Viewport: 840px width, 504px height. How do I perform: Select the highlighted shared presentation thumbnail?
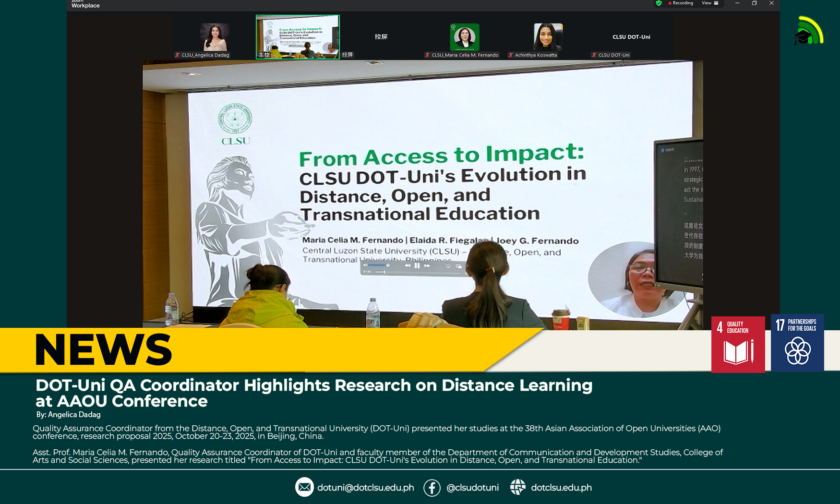pos(298,36)
